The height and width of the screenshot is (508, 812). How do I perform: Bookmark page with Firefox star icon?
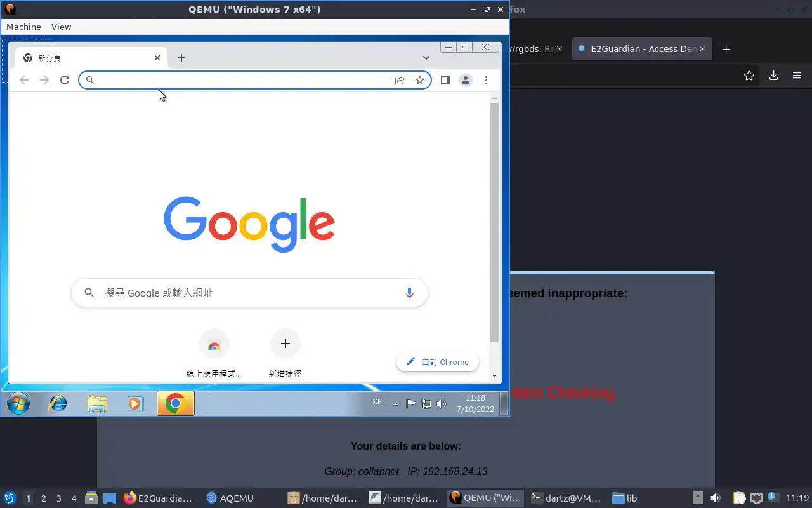pyautogui.click(x=749, y=76)
